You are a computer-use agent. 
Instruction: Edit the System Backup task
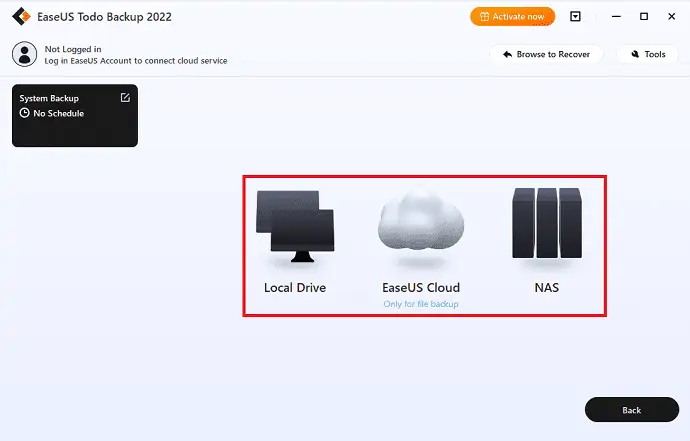(x=125, y=98)
